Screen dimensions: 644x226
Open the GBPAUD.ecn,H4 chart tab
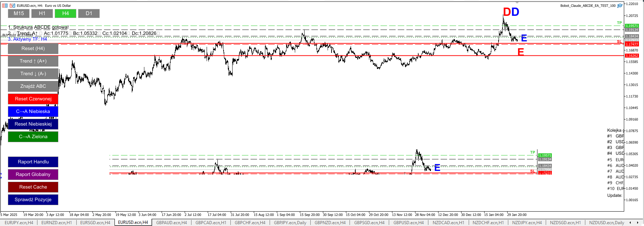tap(171, 223)
